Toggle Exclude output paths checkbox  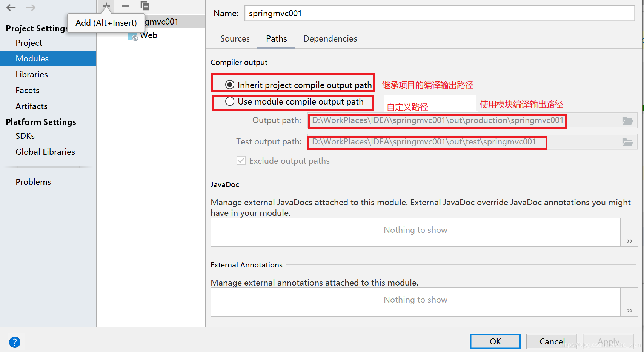241,161
